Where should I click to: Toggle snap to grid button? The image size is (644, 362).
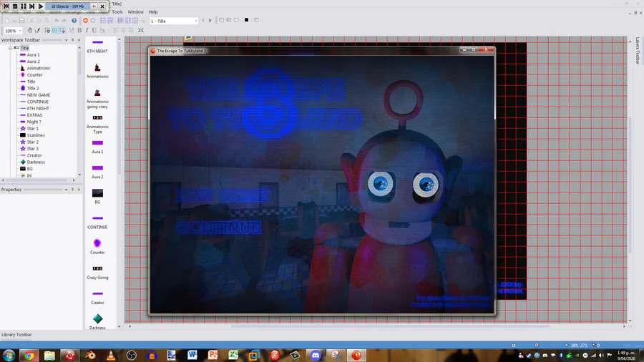pyautogui.click(x=62, y=30)
